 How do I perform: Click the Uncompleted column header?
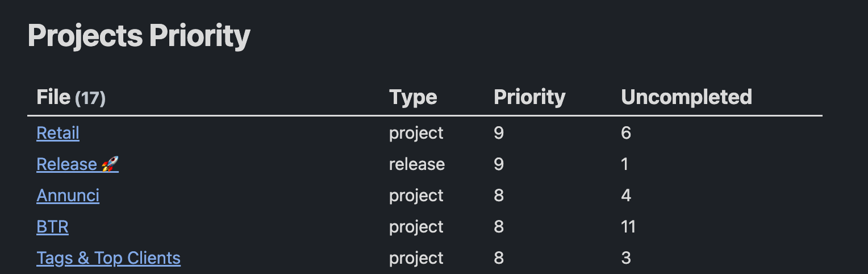point(686,97)
